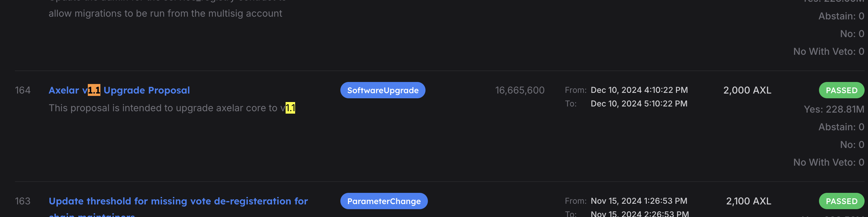Select the PASSED status badge for proposal 163

click(x=841, y=201)
